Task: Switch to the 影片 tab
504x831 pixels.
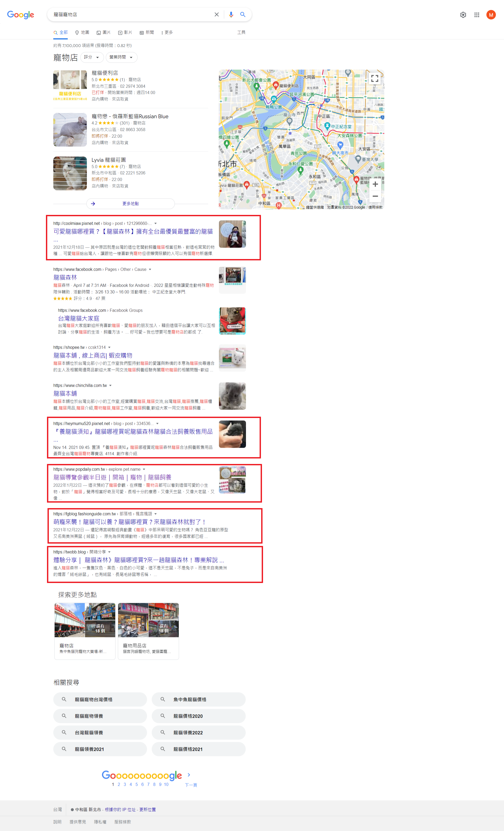Action: click(x=125, y=33)
